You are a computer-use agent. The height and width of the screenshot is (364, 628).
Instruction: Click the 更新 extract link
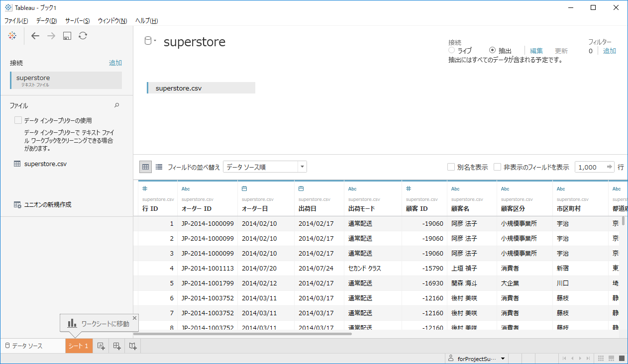tap(561, 51)
